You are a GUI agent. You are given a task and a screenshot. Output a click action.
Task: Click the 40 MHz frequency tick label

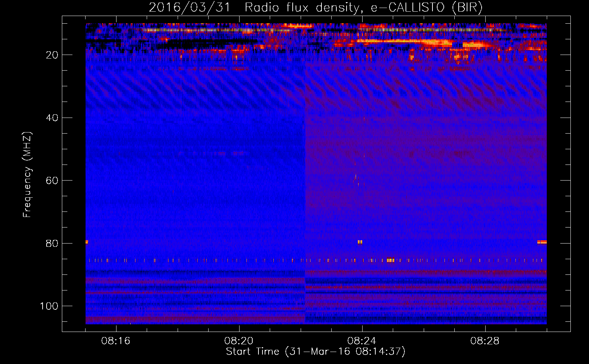coord(52,118)
